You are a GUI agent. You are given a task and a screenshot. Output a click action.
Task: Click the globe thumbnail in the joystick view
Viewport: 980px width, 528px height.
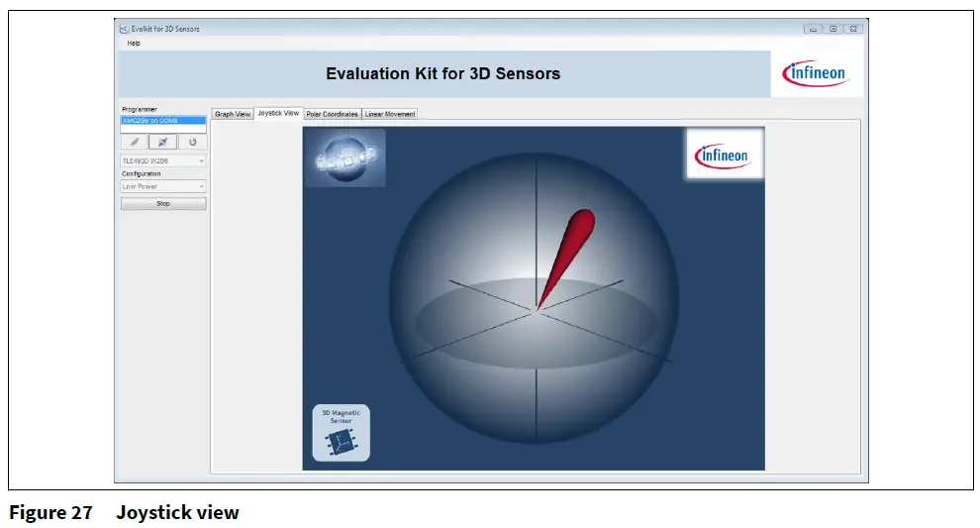[345, 158]
